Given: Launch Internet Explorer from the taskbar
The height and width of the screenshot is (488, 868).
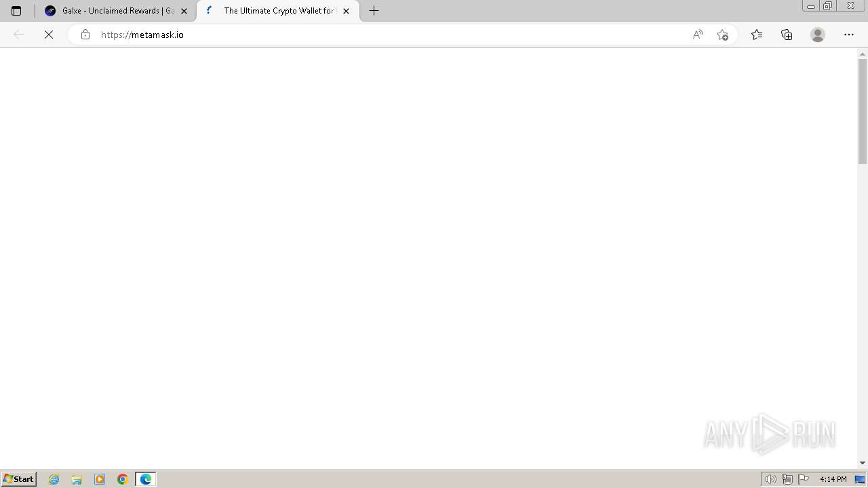Looking at the screenshot, I should point(54,479).
